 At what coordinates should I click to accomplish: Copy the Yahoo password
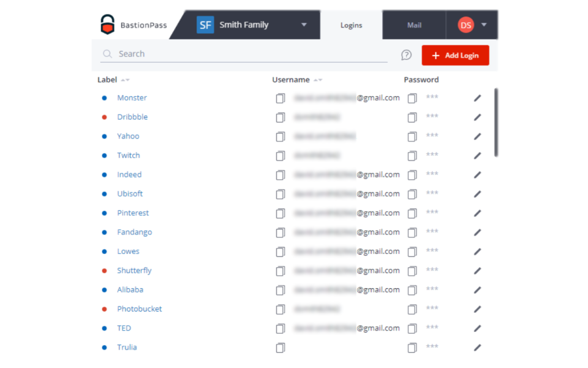pos(412,137)
